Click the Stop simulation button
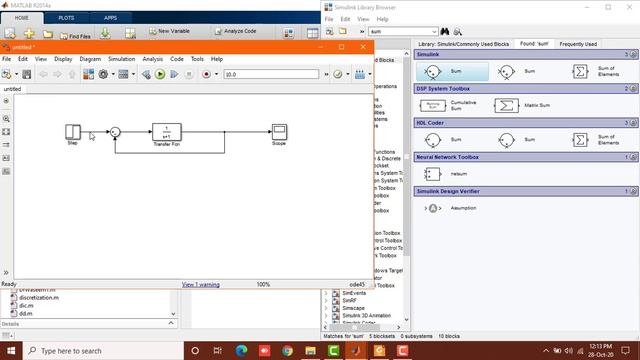Screen dimensions: 640x360 (189, 74)
